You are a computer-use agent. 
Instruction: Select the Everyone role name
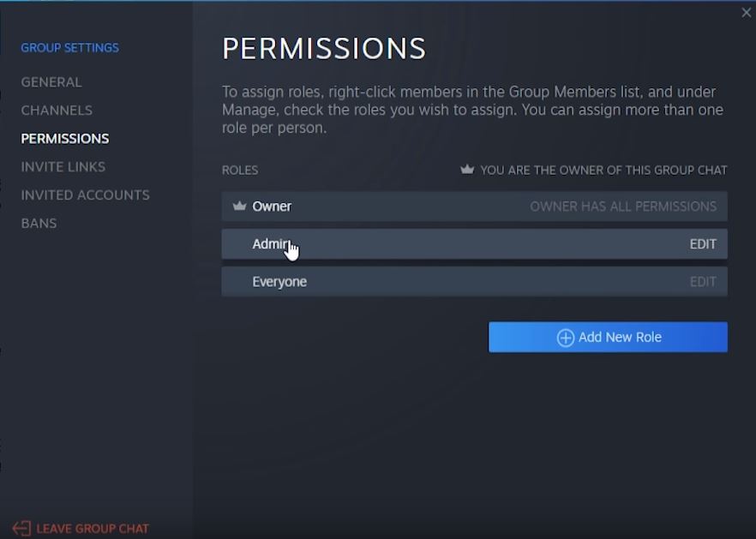pos(279,282)
